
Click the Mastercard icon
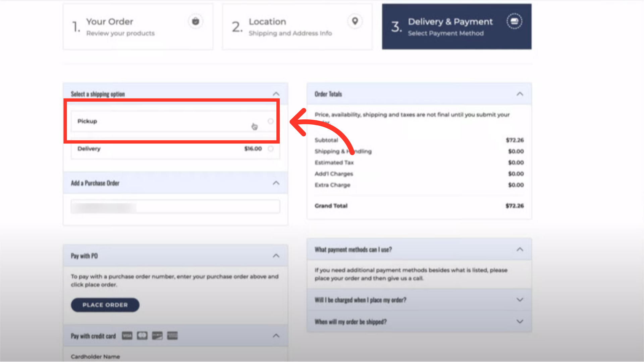(142, 336)
